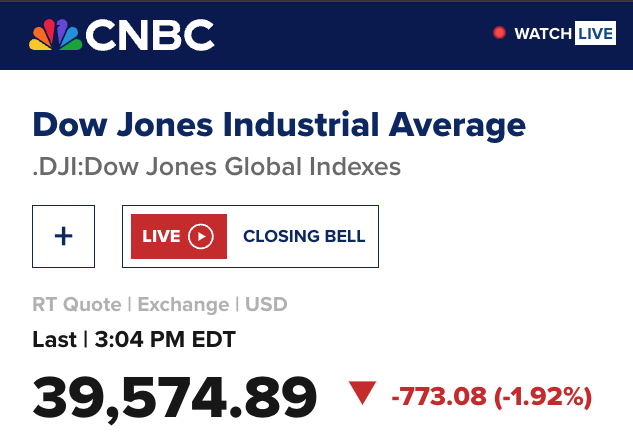Open the LIVE badge beside WATCH
This screenshot has width=633, height=446.
594,34
